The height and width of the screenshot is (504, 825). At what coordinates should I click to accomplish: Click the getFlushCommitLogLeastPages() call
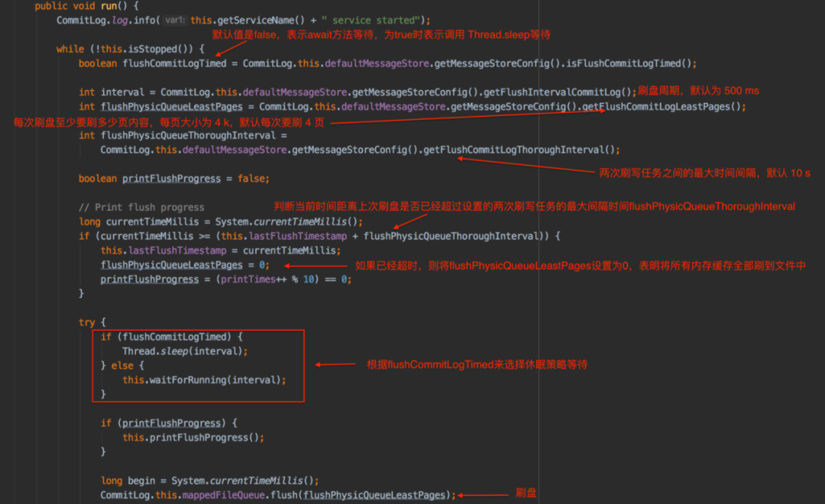click(x=662, y=107)
